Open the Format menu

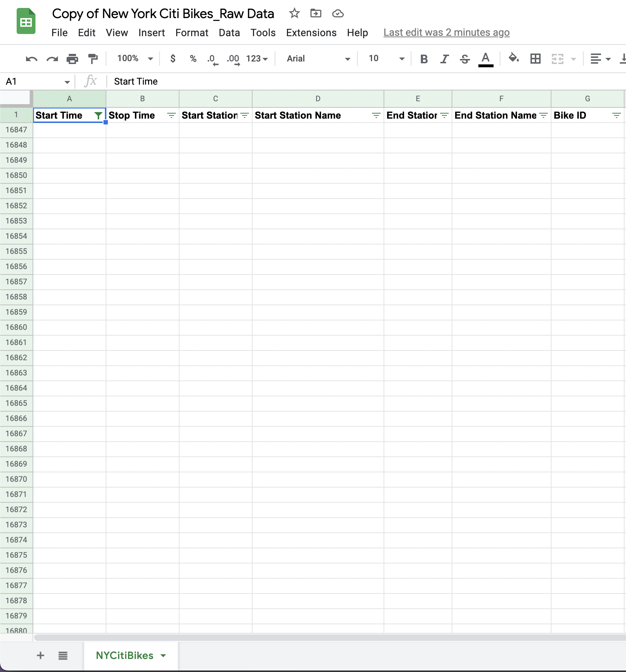pos(192,33)
